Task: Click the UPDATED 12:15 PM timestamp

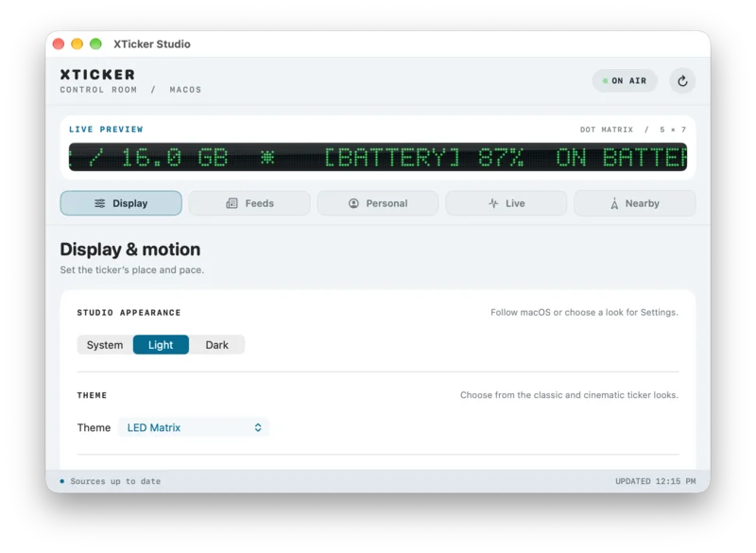Action: click(655, 481)
